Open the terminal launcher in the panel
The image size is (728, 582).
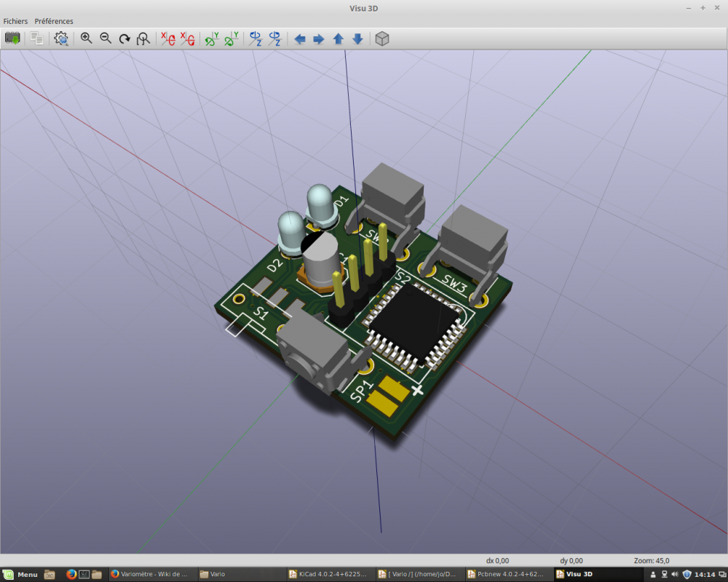84,574
